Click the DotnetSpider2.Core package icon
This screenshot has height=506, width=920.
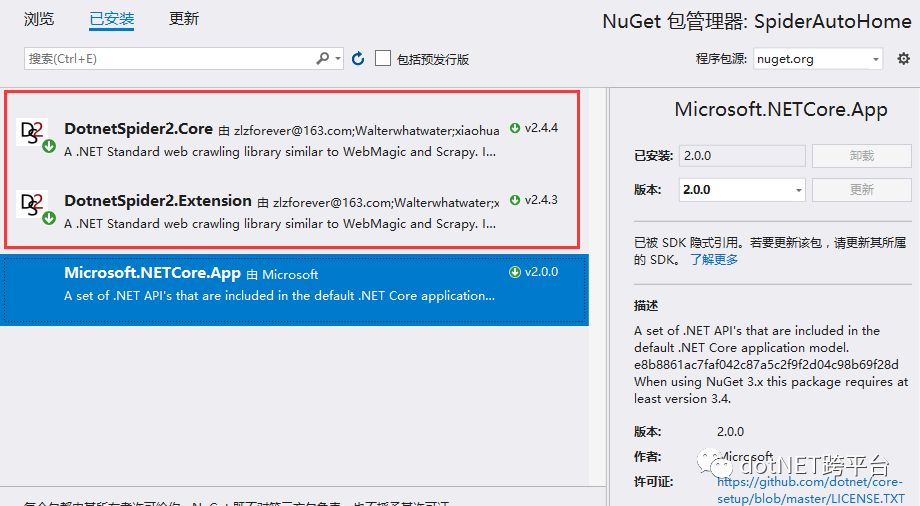(35, 134)
